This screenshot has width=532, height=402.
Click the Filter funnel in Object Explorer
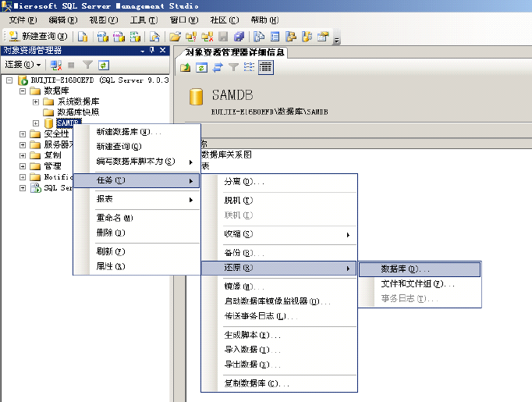87,65
